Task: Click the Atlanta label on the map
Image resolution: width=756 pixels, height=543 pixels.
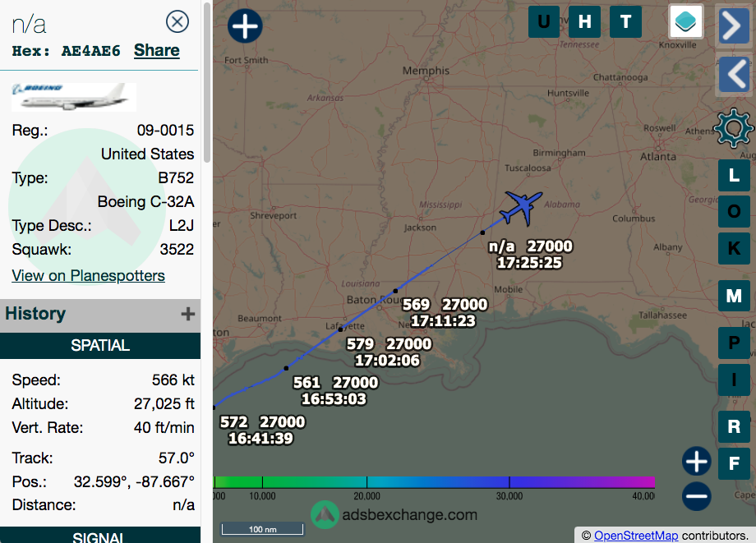Action: pos(658,157)
